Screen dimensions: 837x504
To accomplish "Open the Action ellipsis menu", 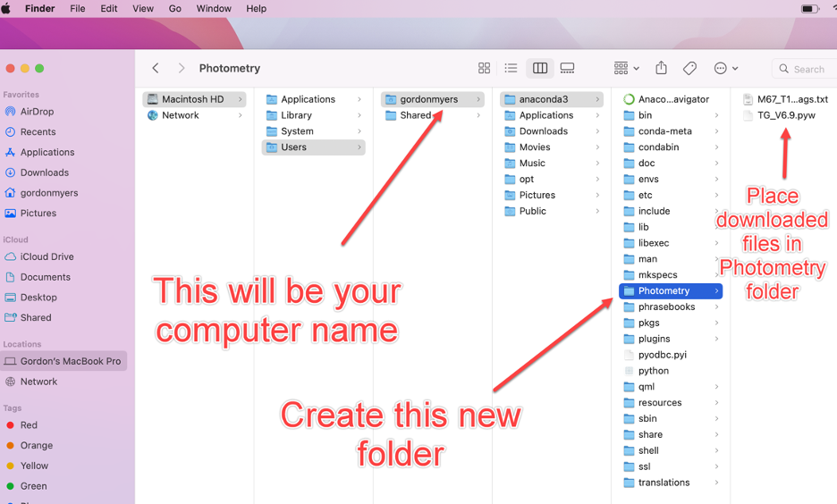I will click(x=725, y=69).
